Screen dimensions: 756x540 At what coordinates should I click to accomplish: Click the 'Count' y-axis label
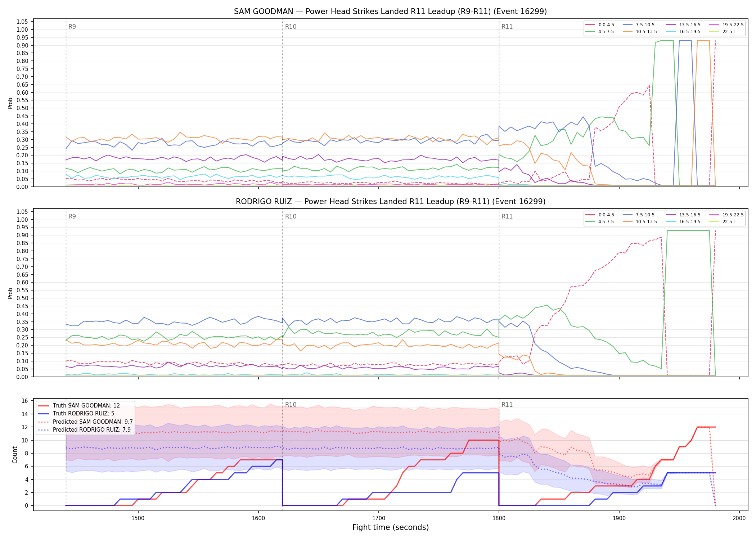point(15,455)
